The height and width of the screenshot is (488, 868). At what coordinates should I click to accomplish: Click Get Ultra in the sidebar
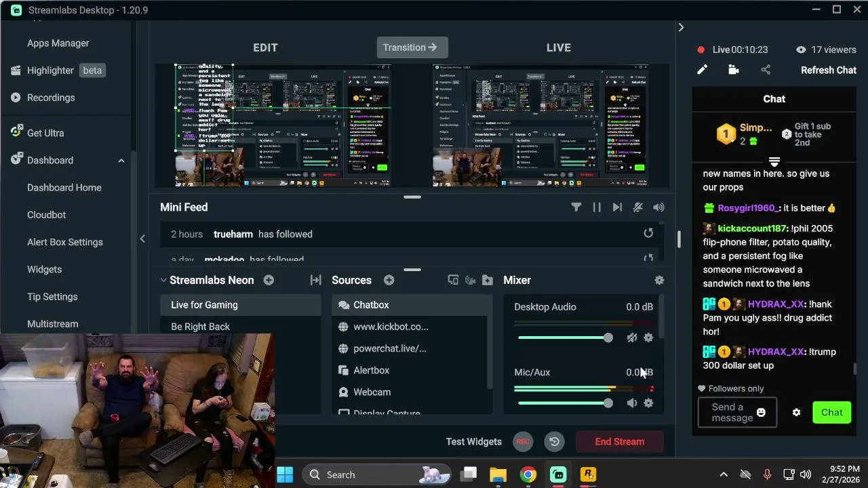(x=37, y=133)
